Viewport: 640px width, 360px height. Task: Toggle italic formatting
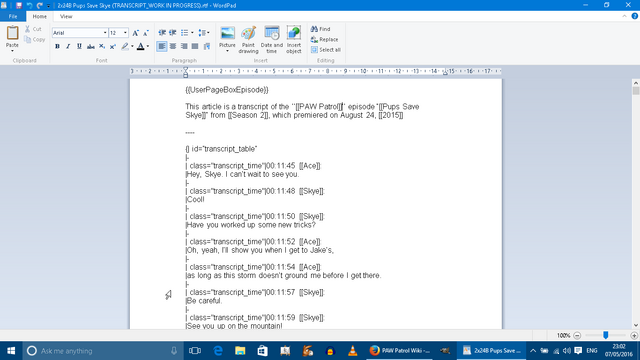(68, 47)
